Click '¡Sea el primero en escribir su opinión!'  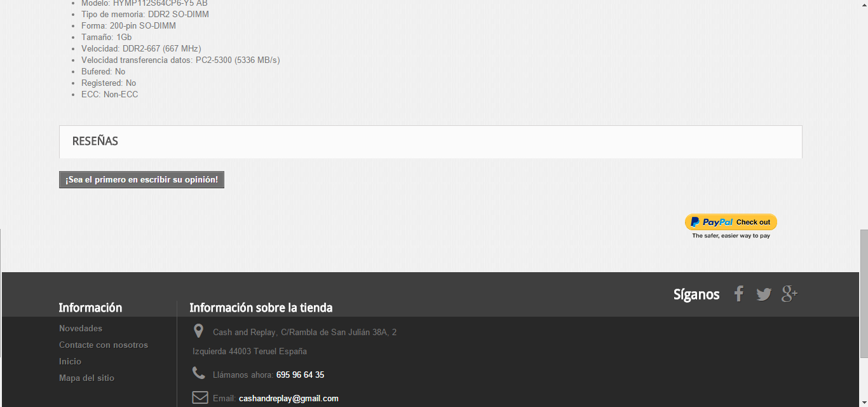pos(142,180)
